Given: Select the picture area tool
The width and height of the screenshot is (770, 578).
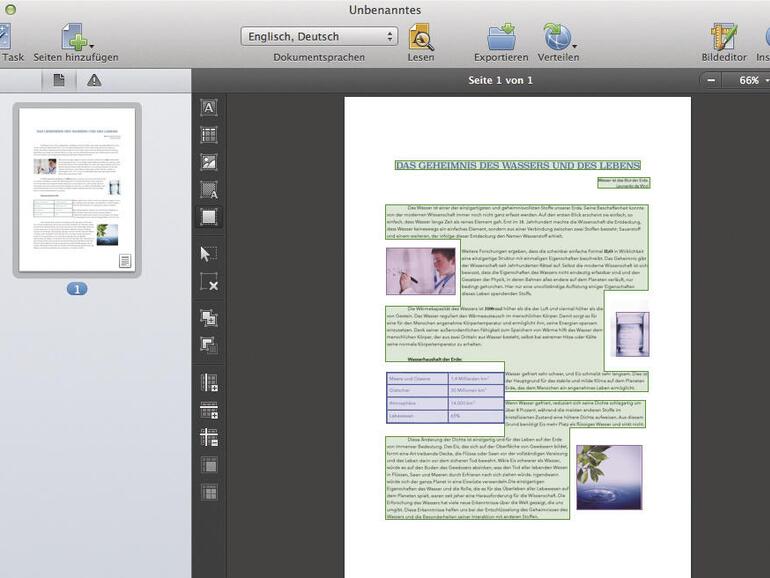Looking at the screenshot, I should pos(209,162).
